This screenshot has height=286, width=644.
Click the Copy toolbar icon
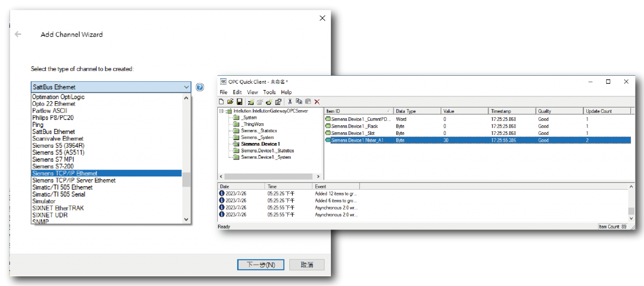[299, 102]
